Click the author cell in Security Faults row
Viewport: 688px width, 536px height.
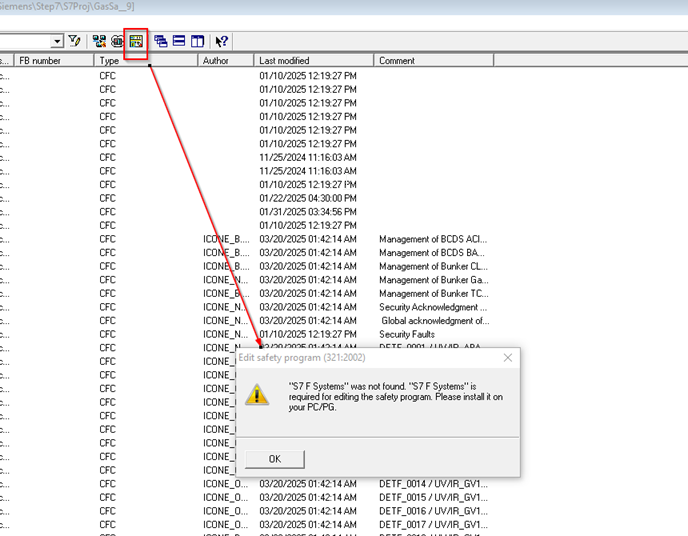coord(226,334)
